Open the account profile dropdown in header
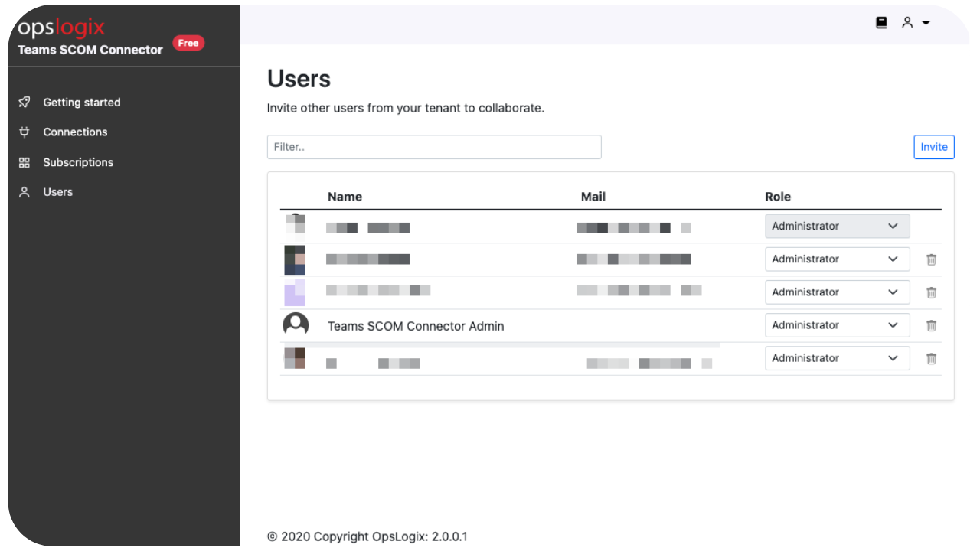The height and width of the screenshot is (551, 980). (x=915, y=23)
